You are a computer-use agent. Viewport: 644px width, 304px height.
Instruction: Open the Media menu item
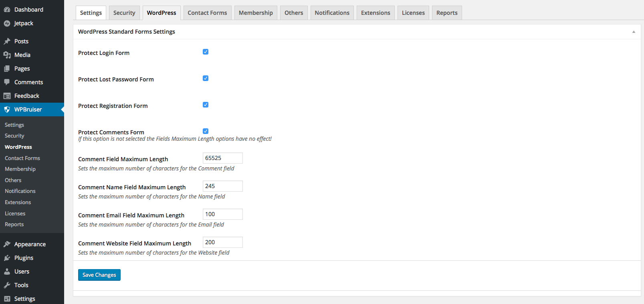coord(32,55)
